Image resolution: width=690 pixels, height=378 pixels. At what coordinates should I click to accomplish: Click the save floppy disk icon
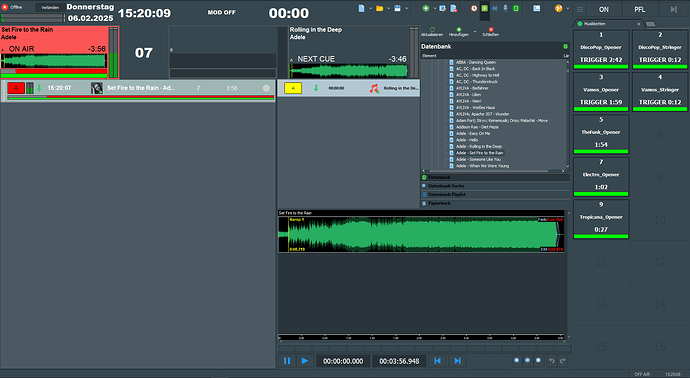pyautogui.click(x=397, y=8)
